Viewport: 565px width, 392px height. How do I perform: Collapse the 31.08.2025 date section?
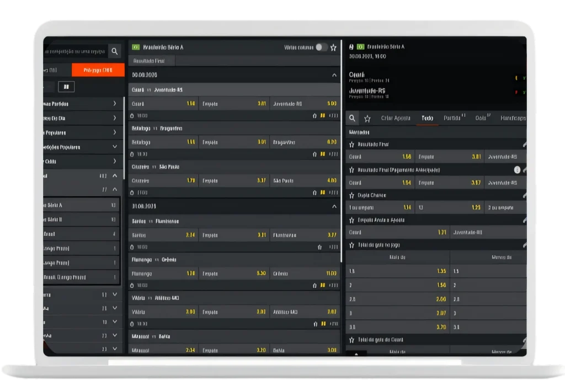pyautogui.click(x=334, y=206)
